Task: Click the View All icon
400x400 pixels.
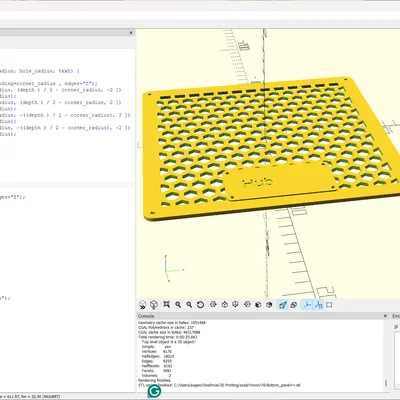Action: 166,304
